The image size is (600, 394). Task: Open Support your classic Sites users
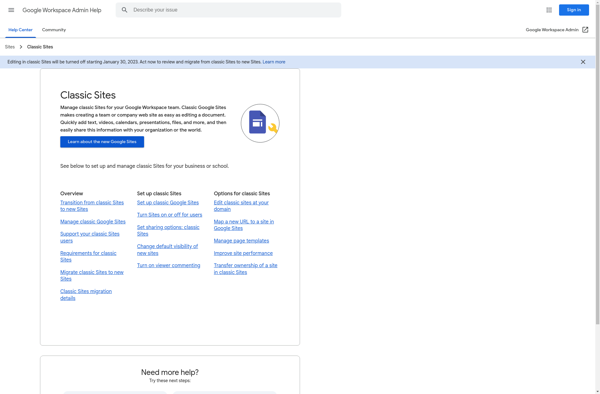click(90, 237)
